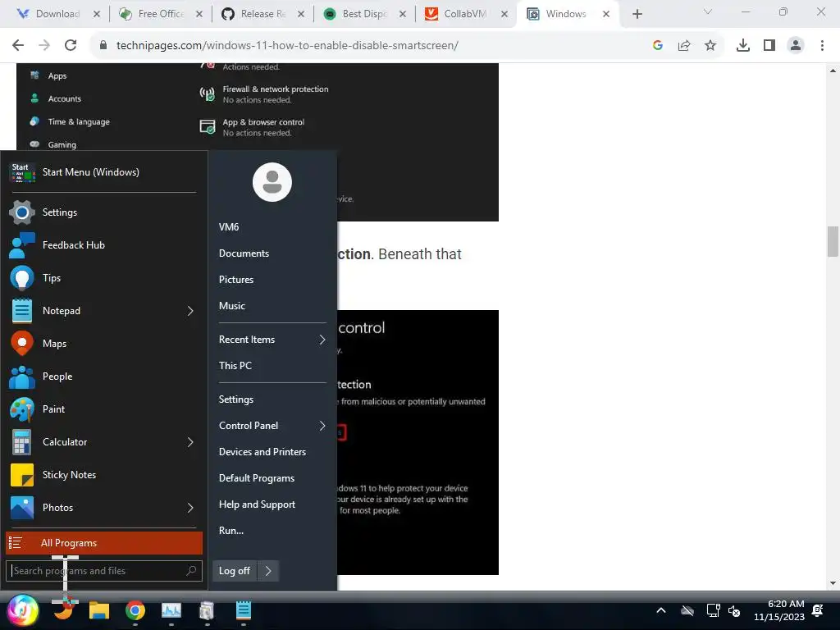
Task: Open a new Chrome tab
Action: click(637, 14)
